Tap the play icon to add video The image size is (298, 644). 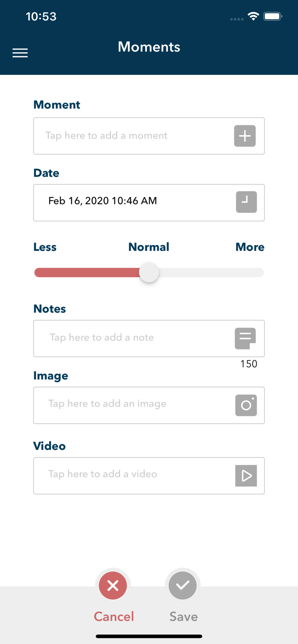pos(246,476)
